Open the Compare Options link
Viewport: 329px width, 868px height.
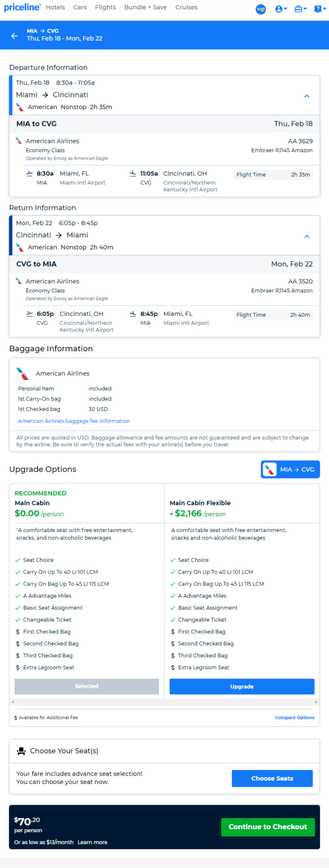(295, 718)
